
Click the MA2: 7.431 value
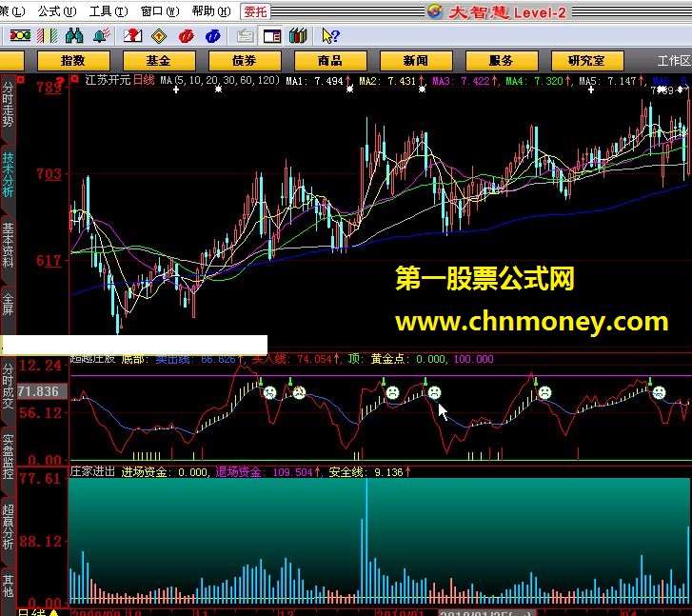(x=392, y=81)
